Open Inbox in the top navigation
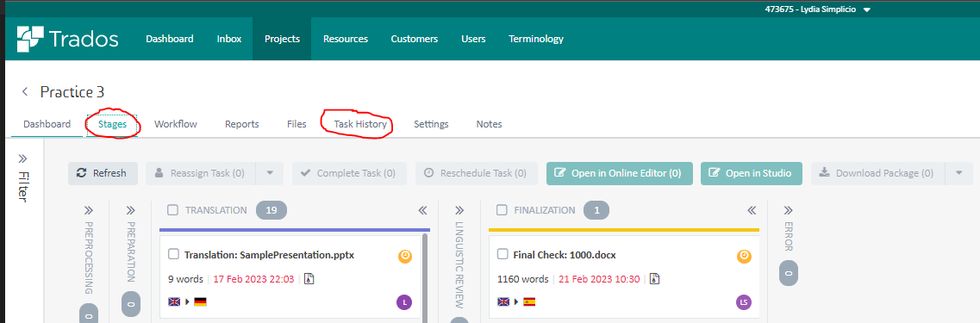The width and height of the screenshot is (980, 323). (x=228, y=39)
